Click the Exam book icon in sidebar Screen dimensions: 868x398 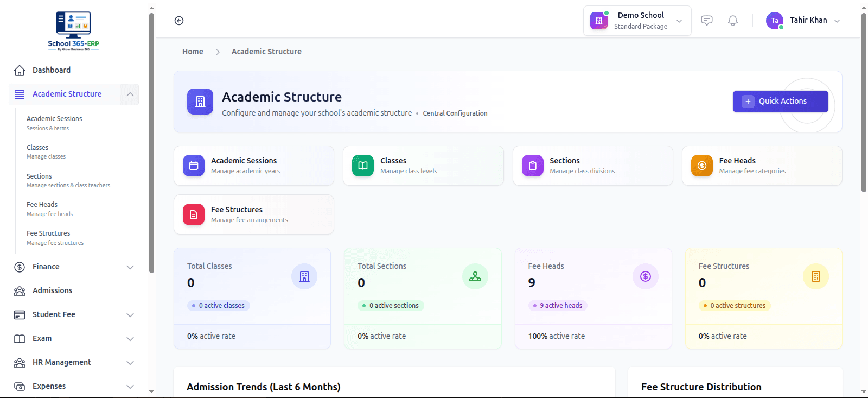(x=20, y=339)
